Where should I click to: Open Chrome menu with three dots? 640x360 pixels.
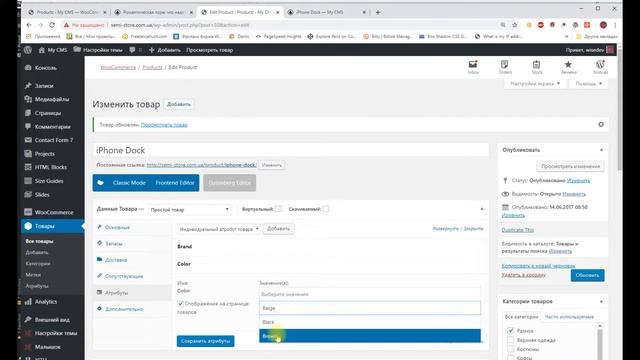pyautogui.click(x=615, y=25)
